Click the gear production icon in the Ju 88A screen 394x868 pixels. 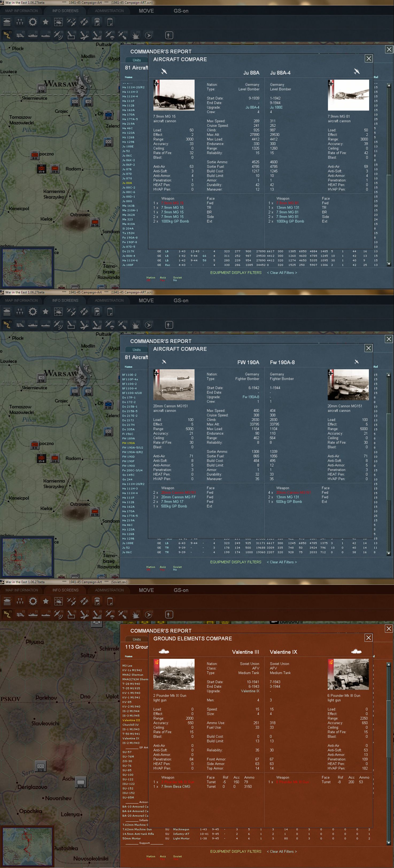point(33,22)
